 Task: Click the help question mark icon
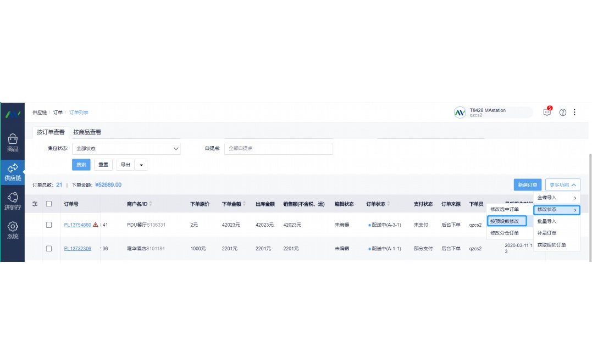[x=562, y=112]
